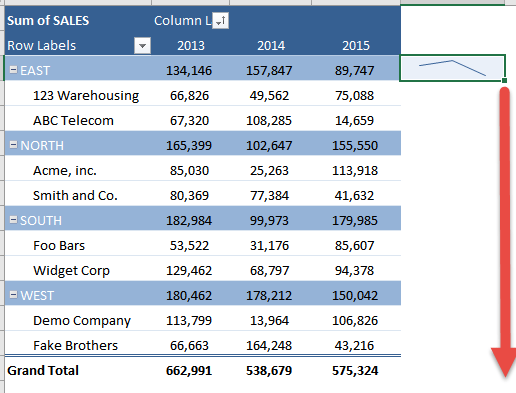Select the 'Widget Corp' row label
This screenshot has height=393, width=516.
[x=71, y=271]
